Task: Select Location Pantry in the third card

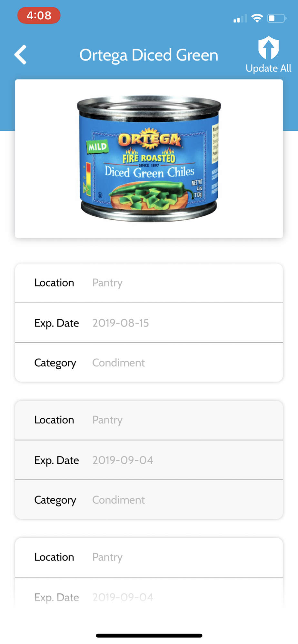Action: click(149, 557)
